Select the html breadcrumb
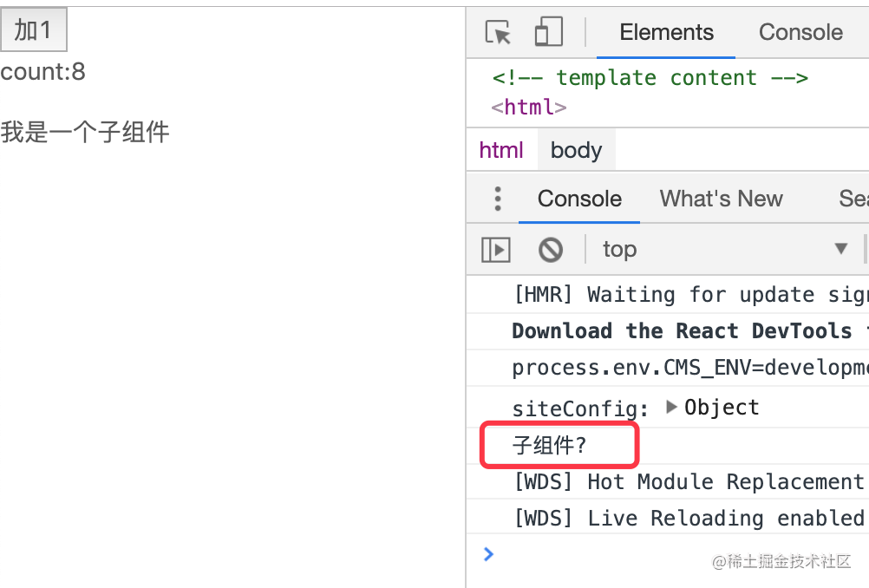 (501, 150)
